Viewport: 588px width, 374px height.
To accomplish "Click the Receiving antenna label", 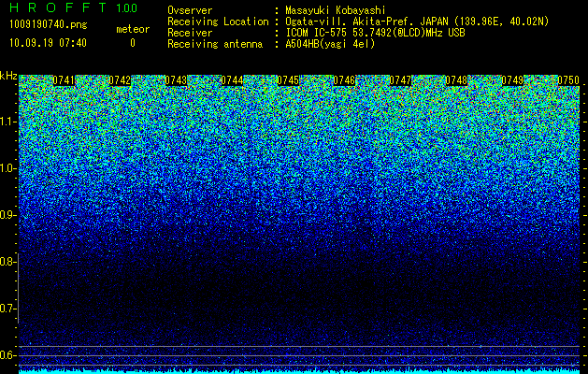I will (215, 44).
